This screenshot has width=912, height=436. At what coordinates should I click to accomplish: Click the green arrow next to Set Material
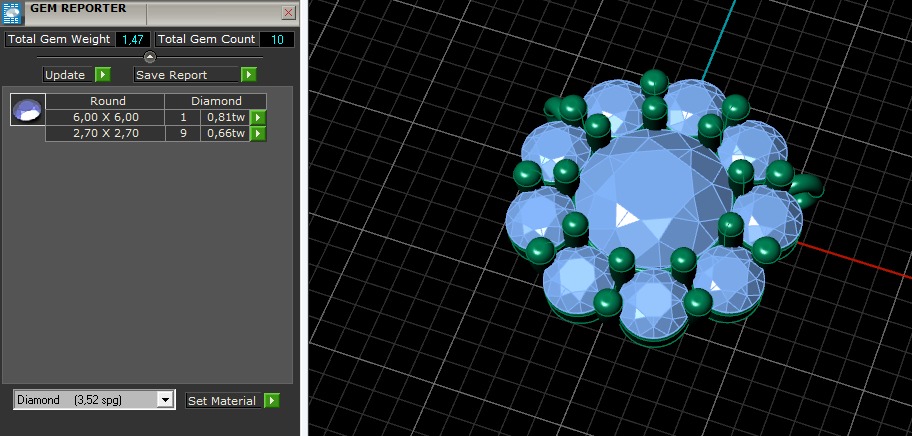(272, 401)
